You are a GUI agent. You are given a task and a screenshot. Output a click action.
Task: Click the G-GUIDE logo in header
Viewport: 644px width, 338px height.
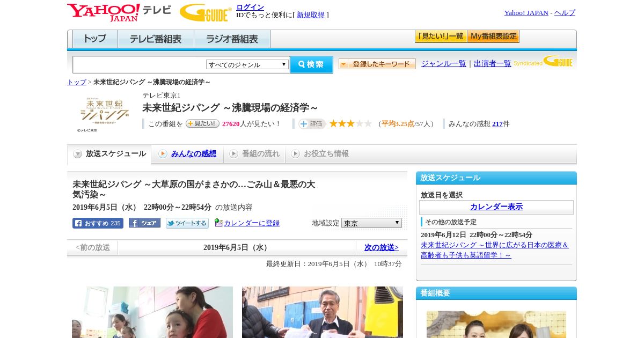coord(206,12)
